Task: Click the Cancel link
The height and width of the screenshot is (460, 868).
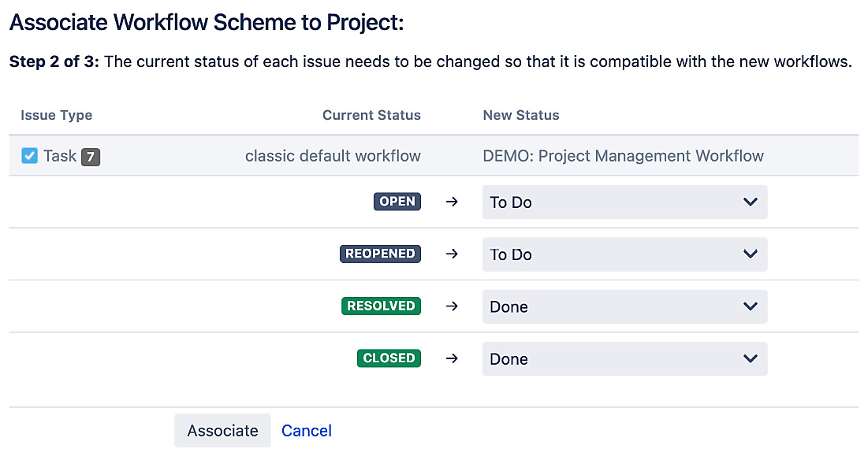Action: coord(306,430)
